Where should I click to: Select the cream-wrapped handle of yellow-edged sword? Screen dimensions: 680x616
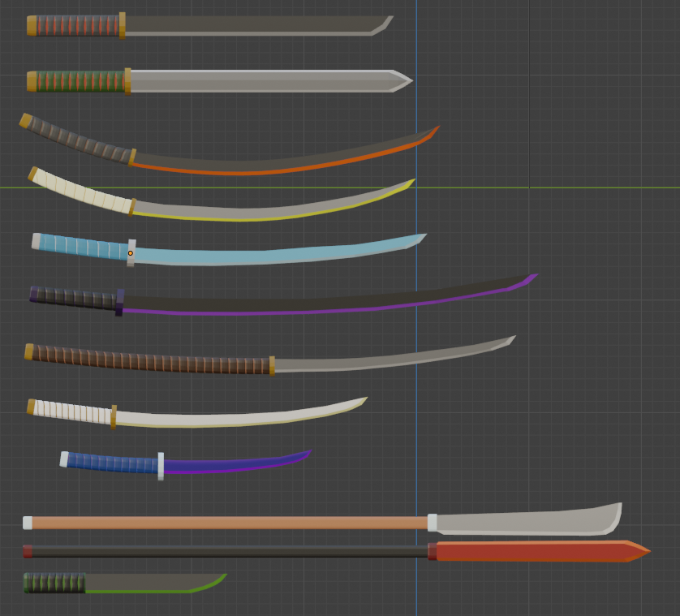[x=81, y=191]
